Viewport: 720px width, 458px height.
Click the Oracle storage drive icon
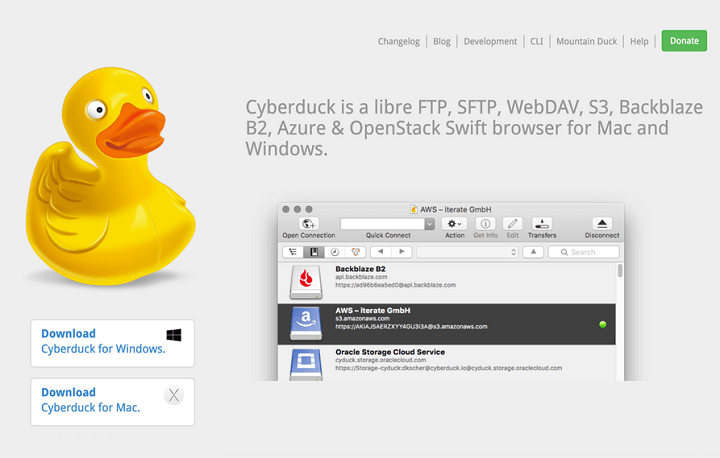306,365
